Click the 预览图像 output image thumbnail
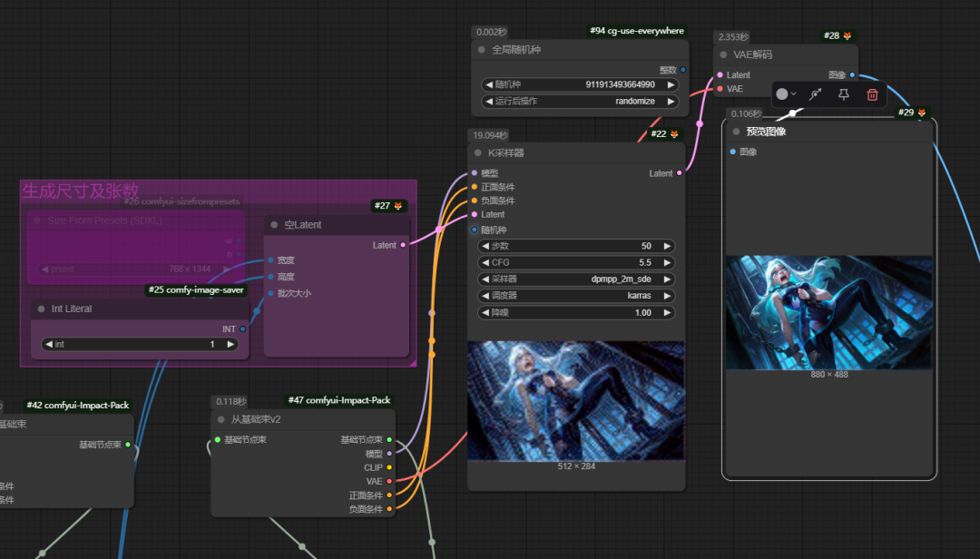Screen dimensions: 980x559 828,312
